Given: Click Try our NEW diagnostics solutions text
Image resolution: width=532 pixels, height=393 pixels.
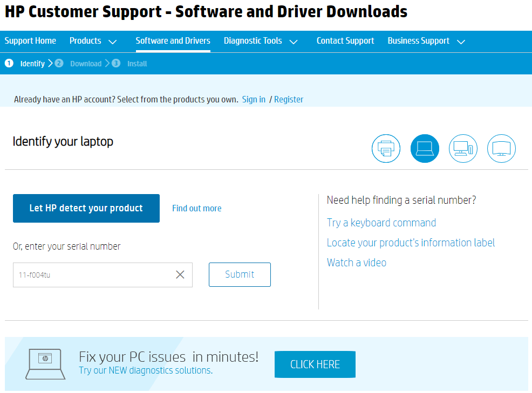Looking at the screenshot, I should pos(146,370).
